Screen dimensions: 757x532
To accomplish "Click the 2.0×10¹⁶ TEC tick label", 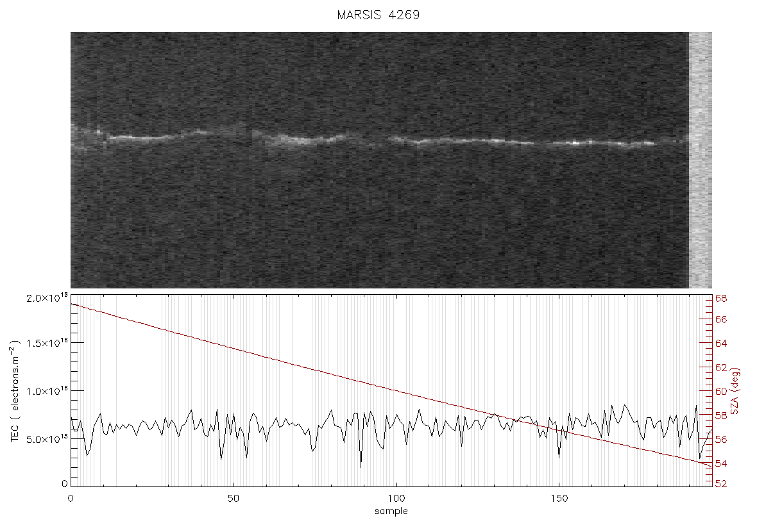I will 47,298.
